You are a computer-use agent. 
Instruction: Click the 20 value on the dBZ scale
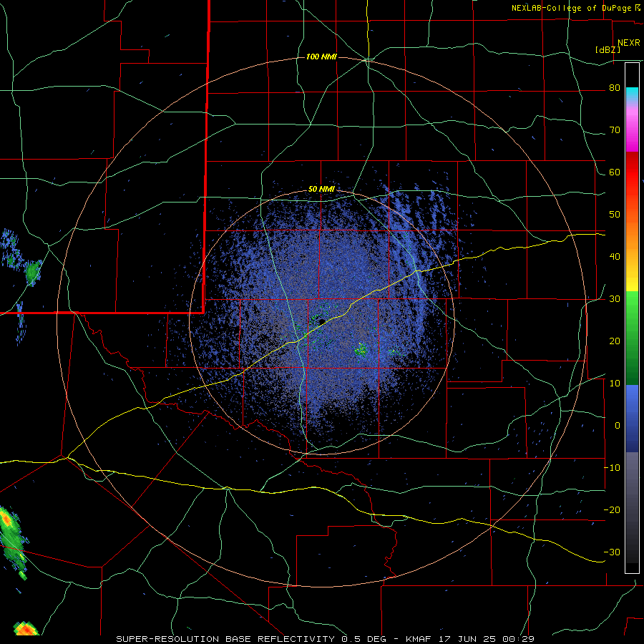(615, 341)
